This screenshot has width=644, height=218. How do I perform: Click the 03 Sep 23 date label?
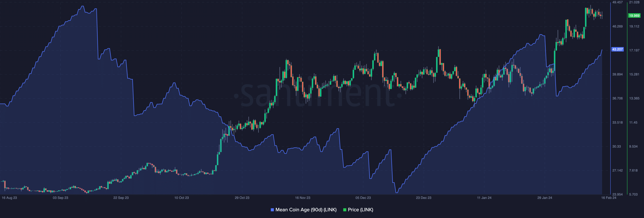pos(60,198)
